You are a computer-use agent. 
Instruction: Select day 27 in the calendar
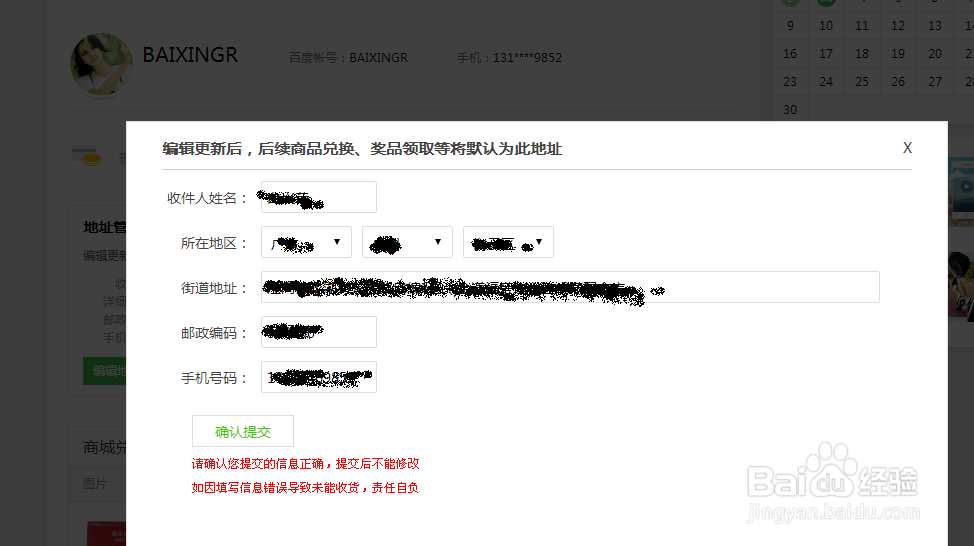tap(935, 81)
